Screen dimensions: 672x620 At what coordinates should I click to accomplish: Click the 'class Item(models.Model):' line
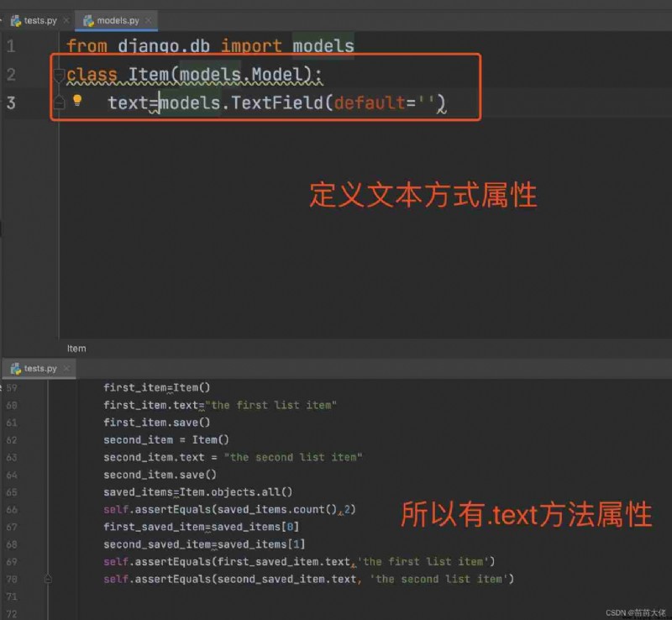(x=194, y=75)
